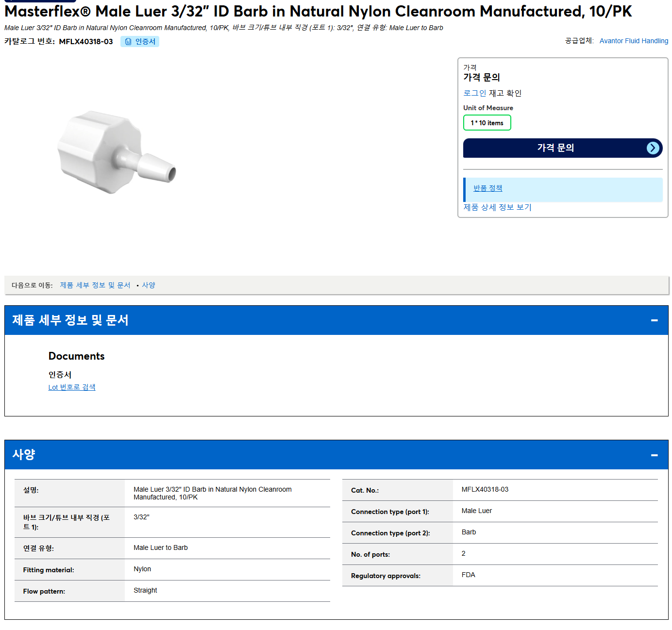Click the product title heading

(318, 11)
